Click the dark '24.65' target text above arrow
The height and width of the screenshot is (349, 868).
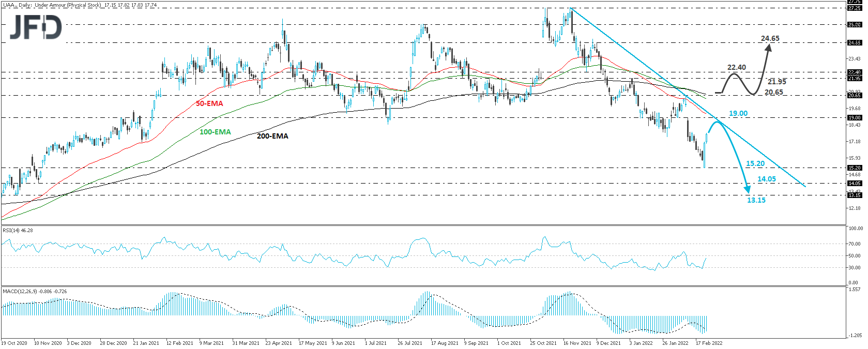tap(770, 39)
